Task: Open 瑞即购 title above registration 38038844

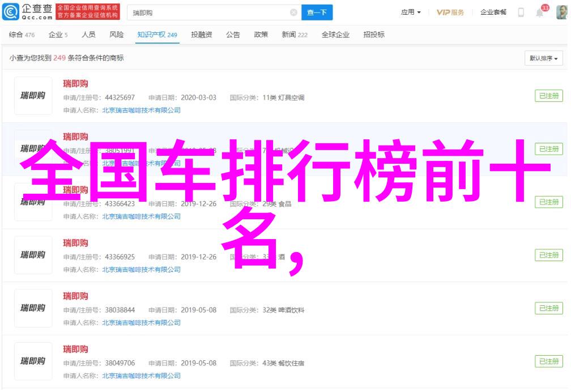Action: [75, 296]
